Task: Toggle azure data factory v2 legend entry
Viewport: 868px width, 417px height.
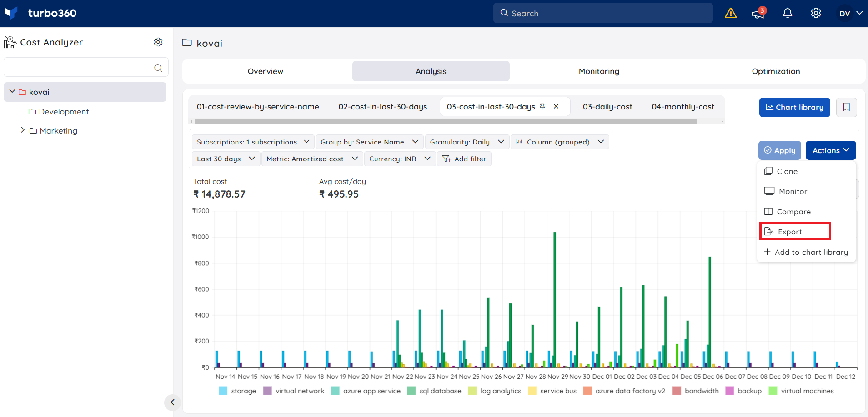Action: point(624,391)
